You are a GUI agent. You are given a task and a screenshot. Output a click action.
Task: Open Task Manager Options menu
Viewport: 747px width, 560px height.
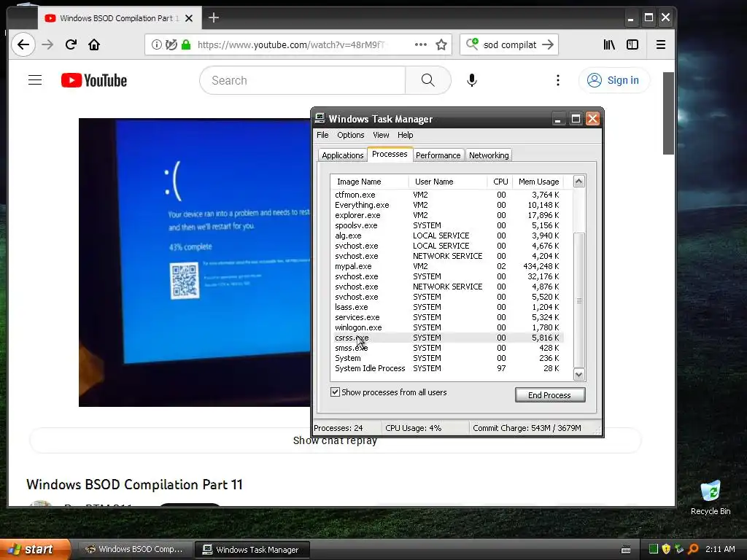(351, 135)
